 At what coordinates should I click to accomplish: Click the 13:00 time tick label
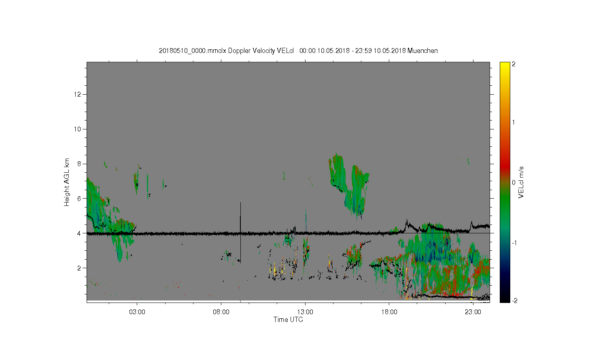[x=305, y=312]
